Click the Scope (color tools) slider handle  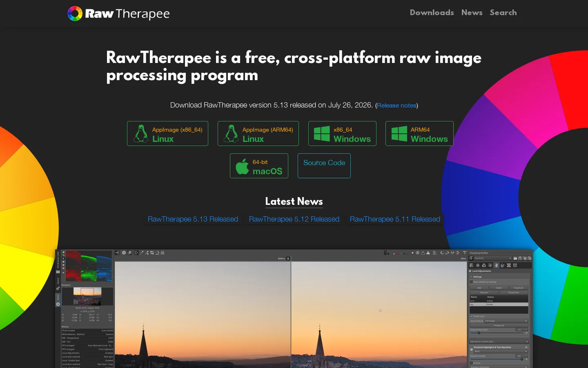tap(479, 333)
